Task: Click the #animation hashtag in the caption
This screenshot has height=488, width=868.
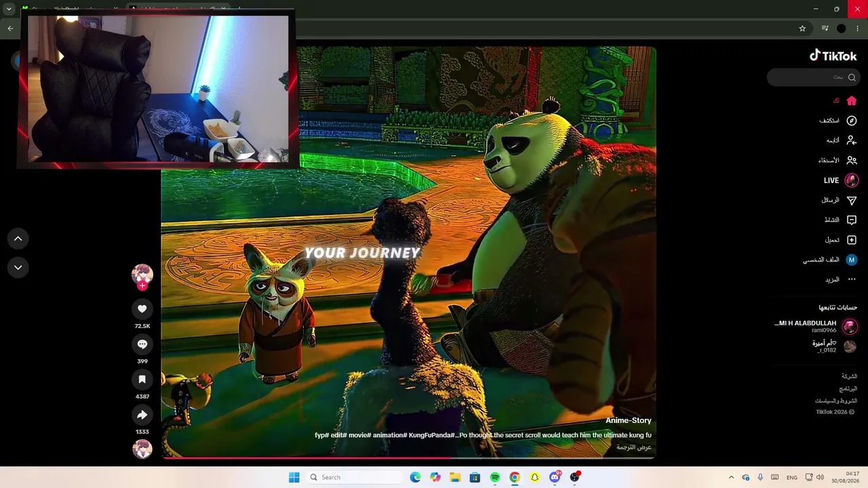Action: [389, 435]
